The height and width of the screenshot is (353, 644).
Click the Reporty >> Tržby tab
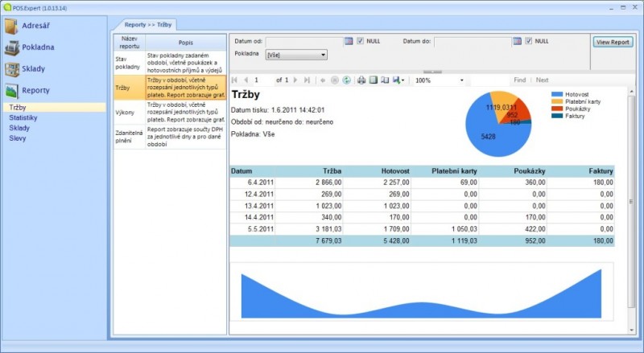pyautogui.click(x=147, y=25)
